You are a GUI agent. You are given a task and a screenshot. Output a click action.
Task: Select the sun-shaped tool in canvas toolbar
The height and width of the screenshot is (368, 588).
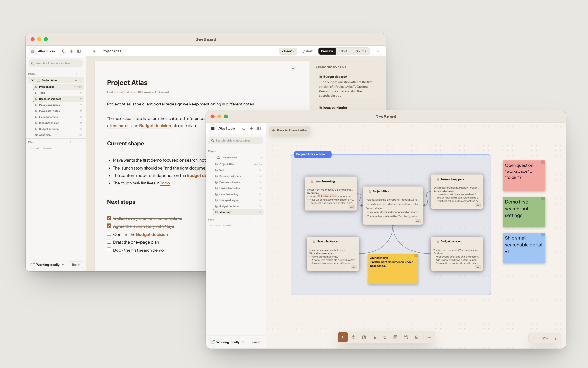point(353,337)
